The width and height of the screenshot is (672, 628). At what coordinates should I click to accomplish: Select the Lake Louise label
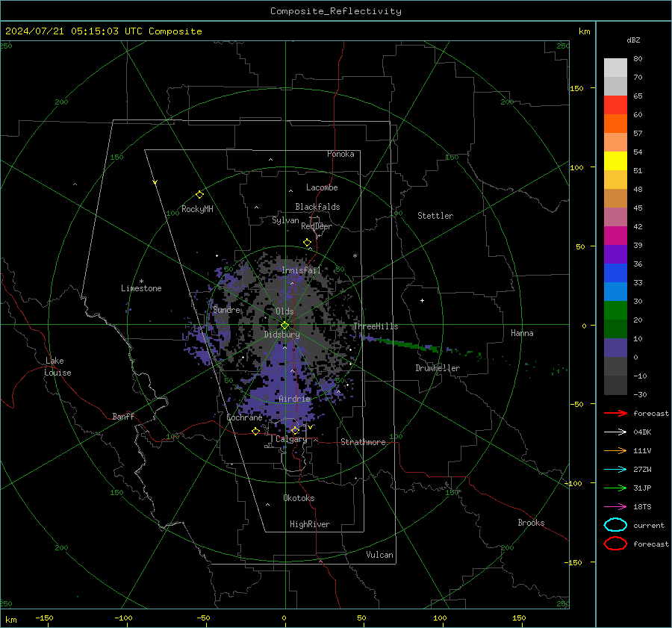pos(57,367)
